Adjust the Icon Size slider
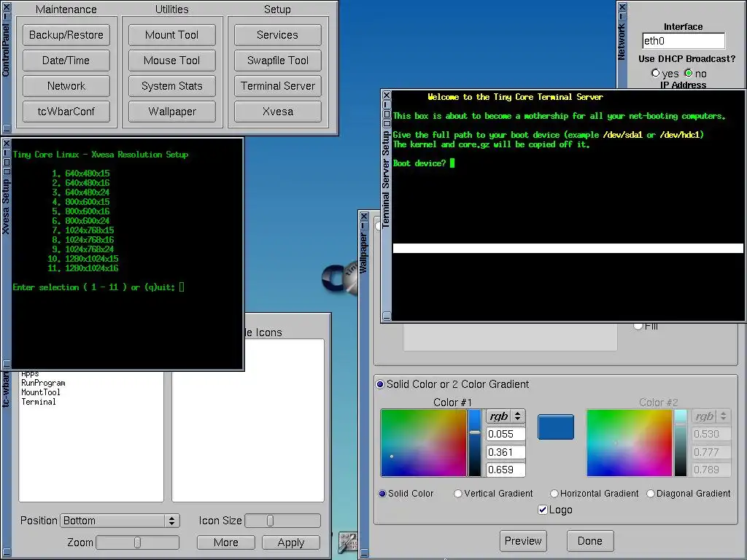 coord(282,521)
